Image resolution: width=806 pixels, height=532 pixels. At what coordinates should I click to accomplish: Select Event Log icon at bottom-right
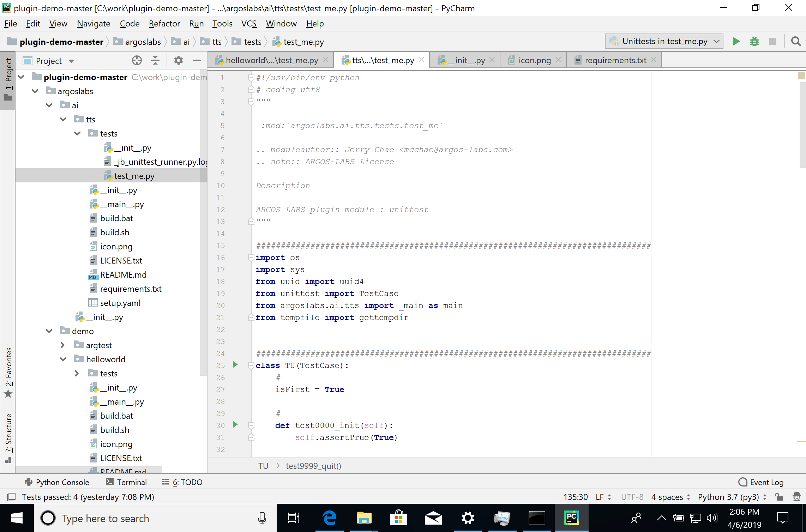click(x=744, y=482)
